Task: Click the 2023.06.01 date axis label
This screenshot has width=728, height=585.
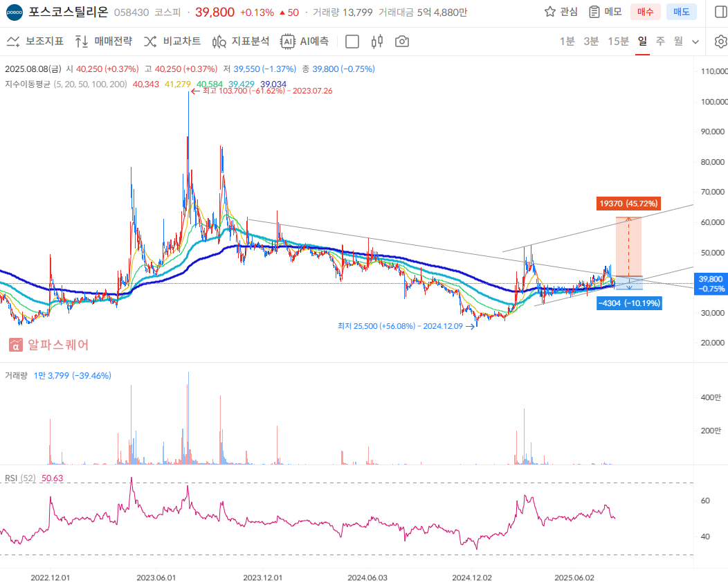Action: coord(156,577)
